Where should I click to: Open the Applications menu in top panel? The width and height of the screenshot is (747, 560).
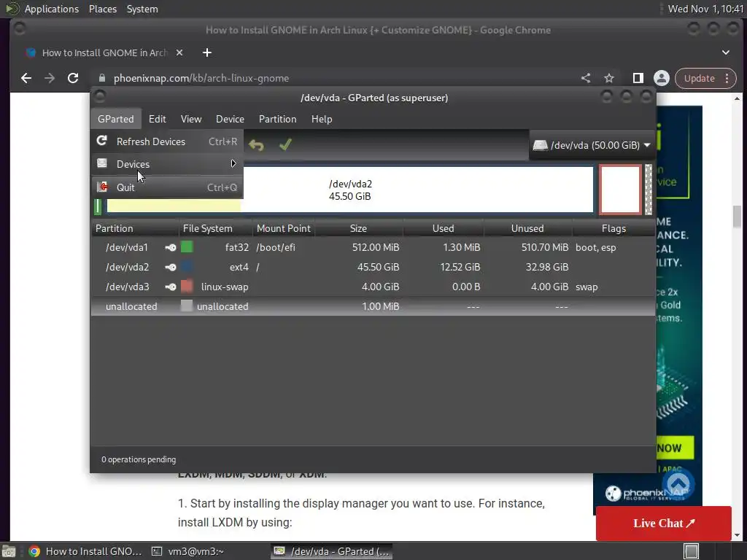tap(52, 9)
